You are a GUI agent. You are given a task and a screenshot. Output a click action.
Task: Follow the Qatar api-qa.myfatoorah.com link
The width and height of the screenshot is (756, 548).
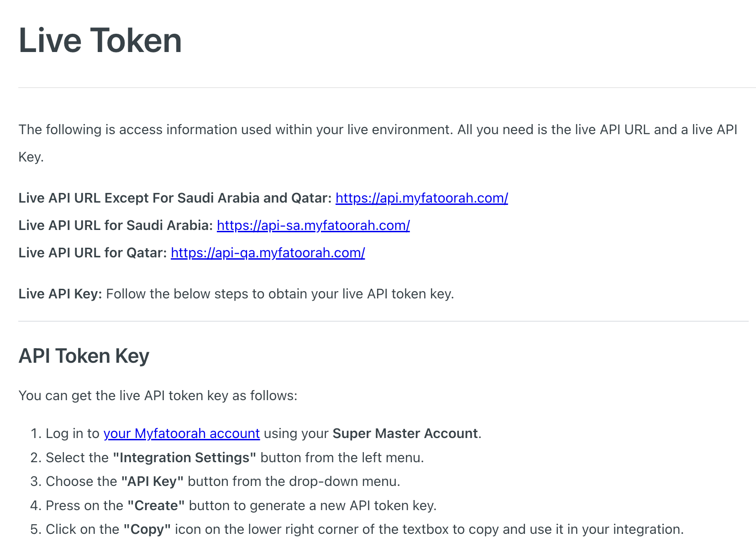click(268, 253)
